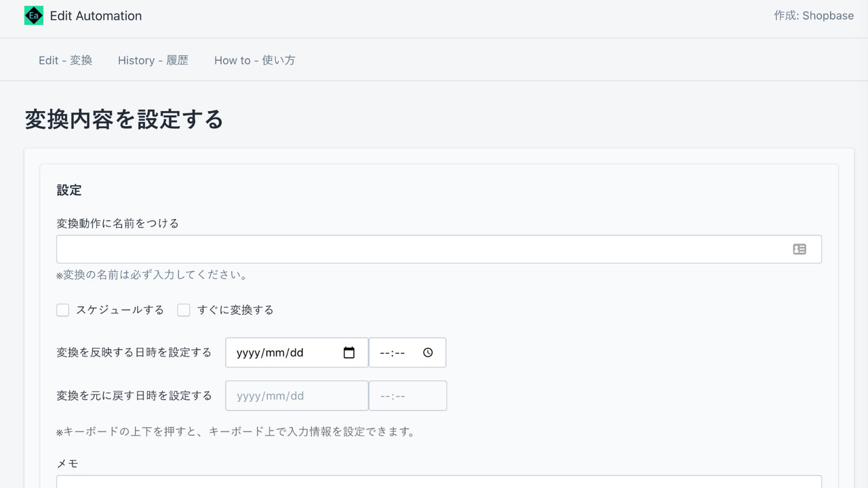
Task: Switch to the History - 履歴 tab
Action: tap(153, 60)
